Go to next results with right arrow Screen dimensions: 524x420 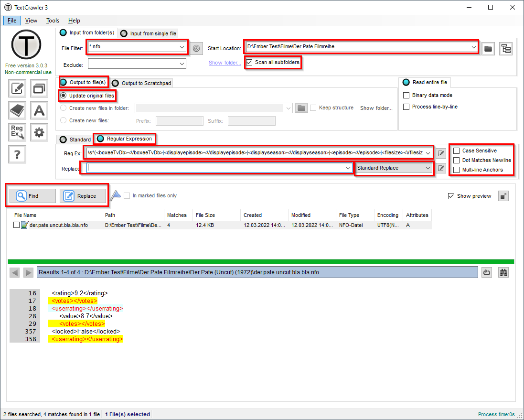point(28,272)
